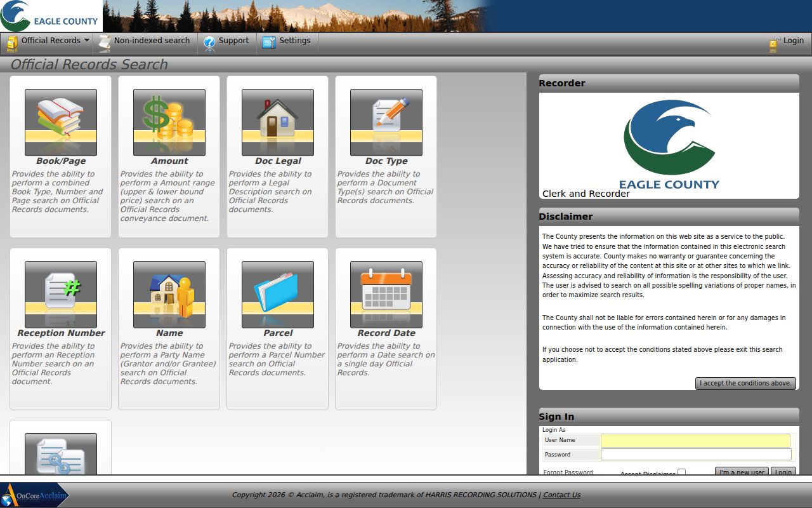812x508 pixels.
Task: Open the Book/Page search icon
Action: point(61,123)
